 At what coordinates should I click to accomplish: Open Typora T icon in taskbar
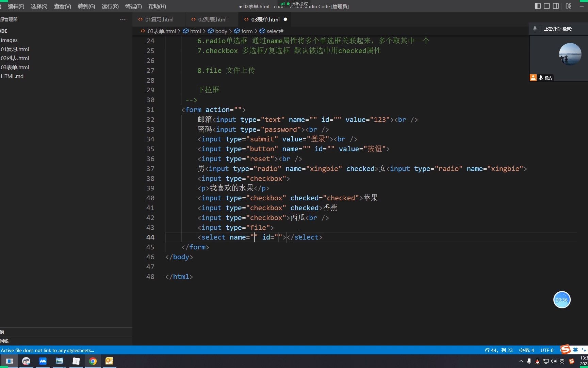[x=76, y=361]
